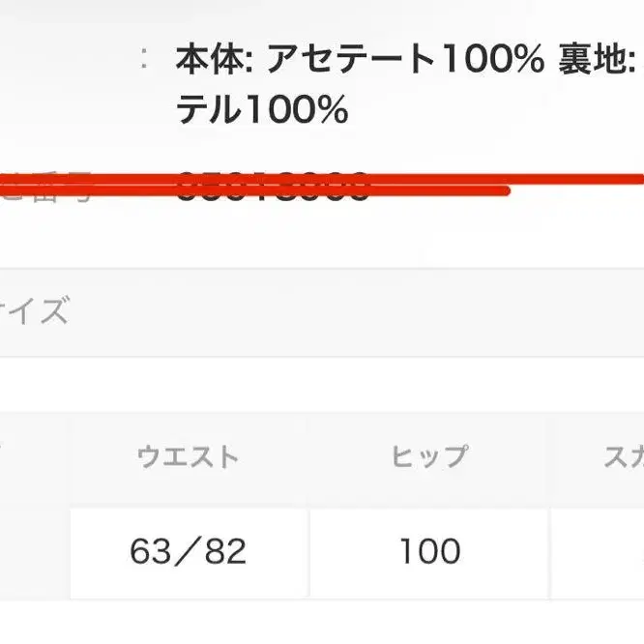Click the crossed-out product number
Image resolution: width=644 pixels, height=644 pixels.
273,185
